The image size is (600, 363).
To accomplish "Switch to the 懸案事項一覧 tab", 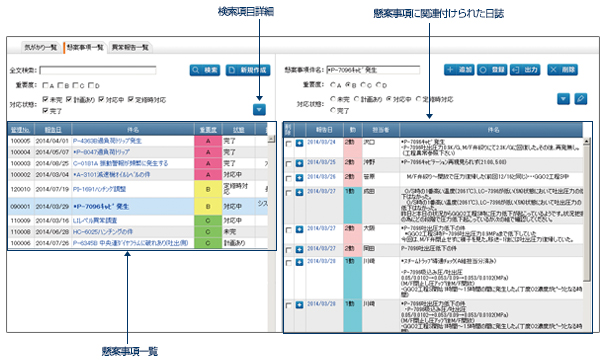I will [x=85, y=47].
